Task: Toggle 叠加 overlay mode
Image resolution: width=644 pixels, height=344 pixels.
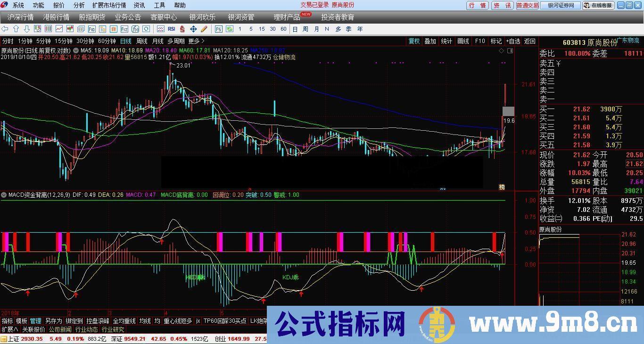Action: click(x=430, y=41)
